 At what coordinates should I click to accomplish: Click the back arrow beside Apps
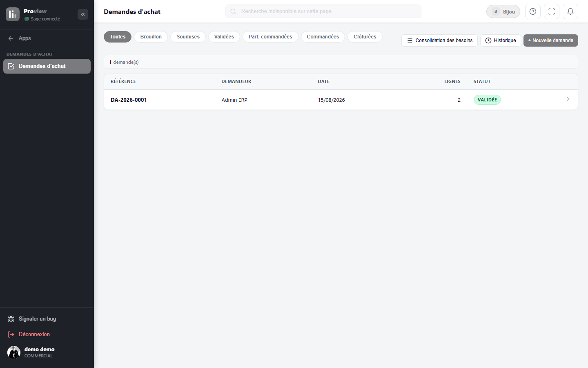click(x=11, y=38)
